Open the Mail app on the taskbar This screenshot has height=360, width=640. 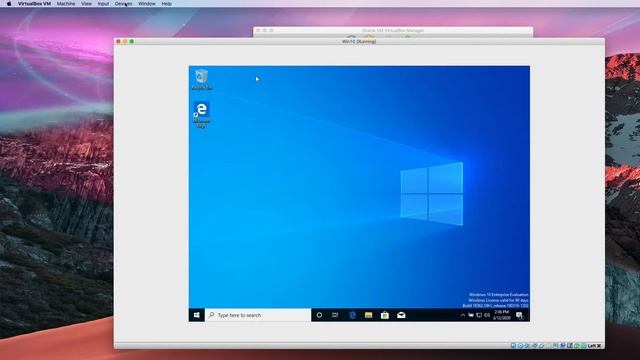(x=401, y=315)
